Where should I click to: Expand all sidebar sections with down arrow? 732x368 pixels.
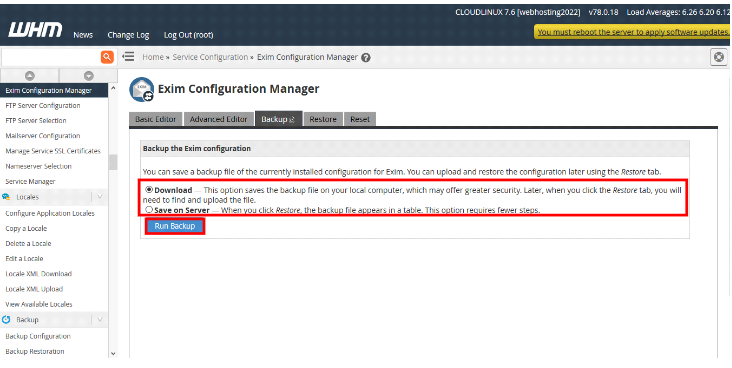[x=89, y=75]
